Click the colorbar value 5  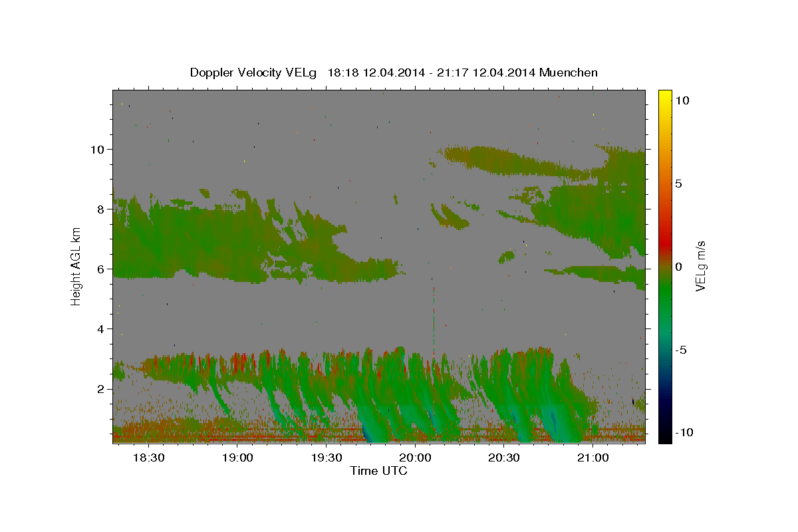679,184
